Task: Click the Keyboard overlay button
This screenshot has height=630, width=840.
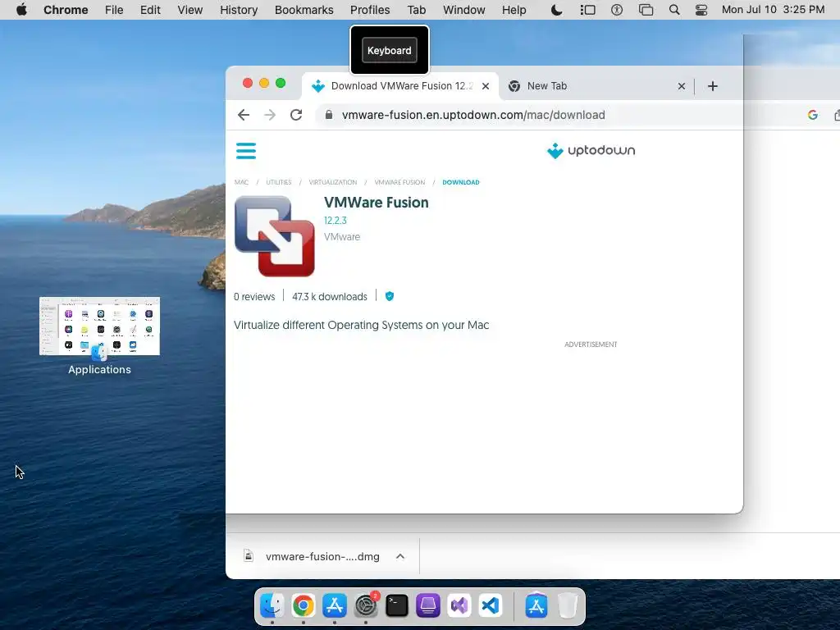Action: coord(390,50)
